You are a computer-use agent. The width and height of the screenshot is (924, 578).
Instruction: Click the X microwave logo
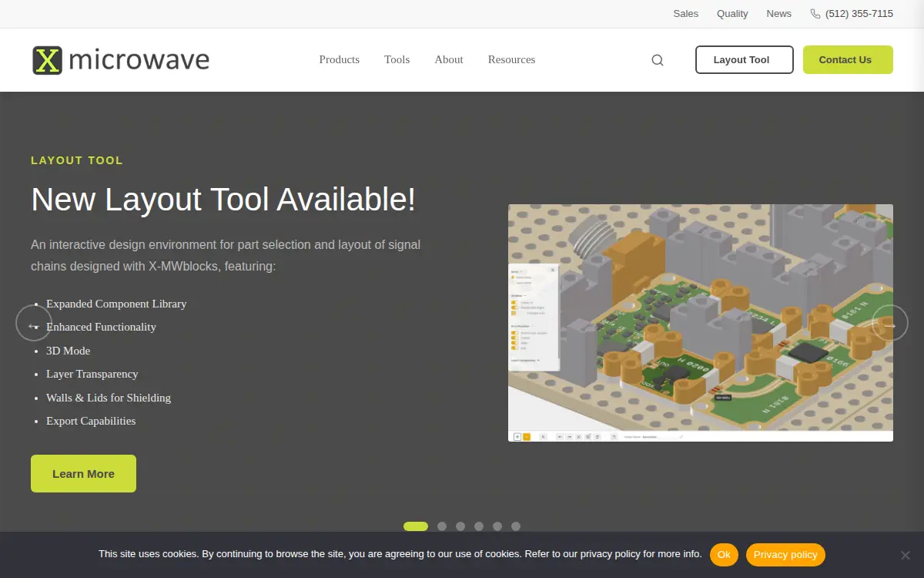[x=121, y=60]
